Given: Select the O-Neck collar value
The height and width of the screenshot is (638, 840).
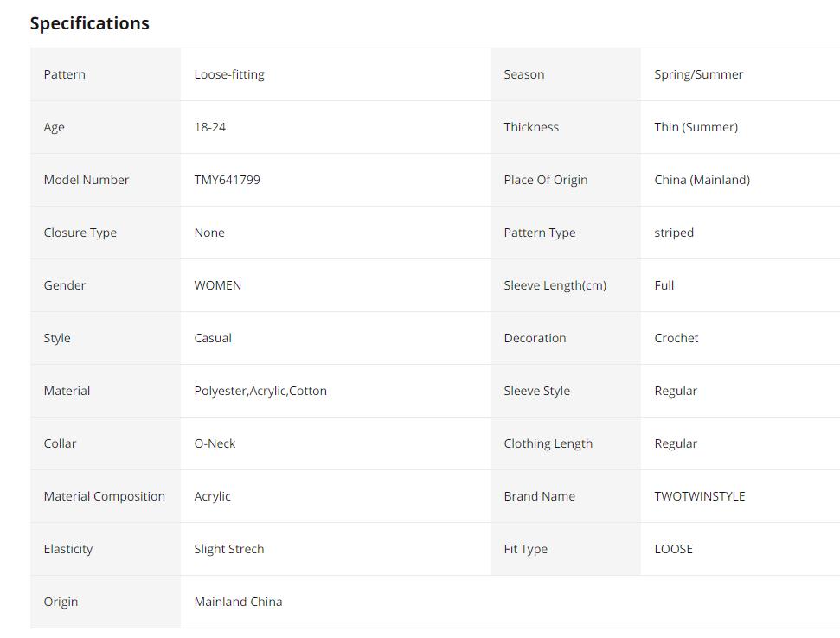Looking at the screenshot, I should coord(215,443).
